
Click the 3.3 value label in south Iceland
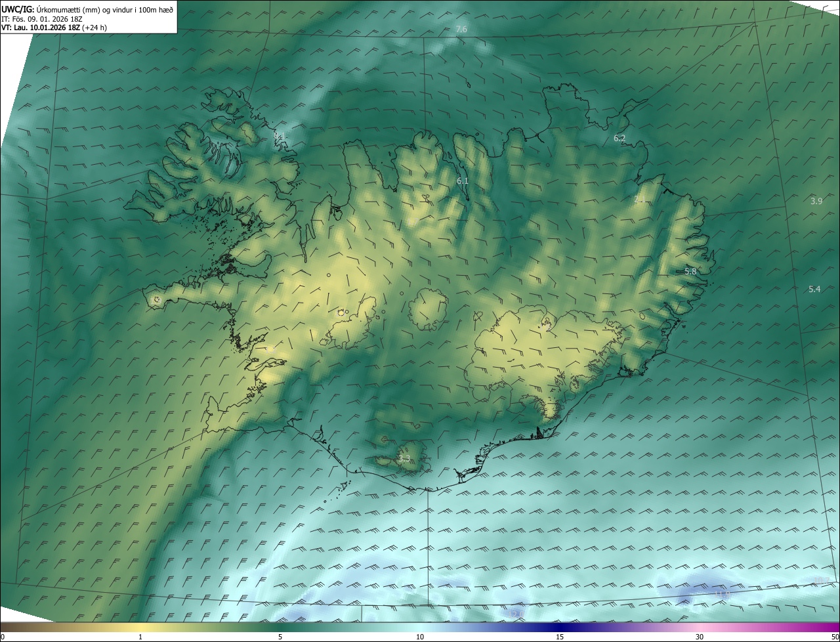[404, 459]
